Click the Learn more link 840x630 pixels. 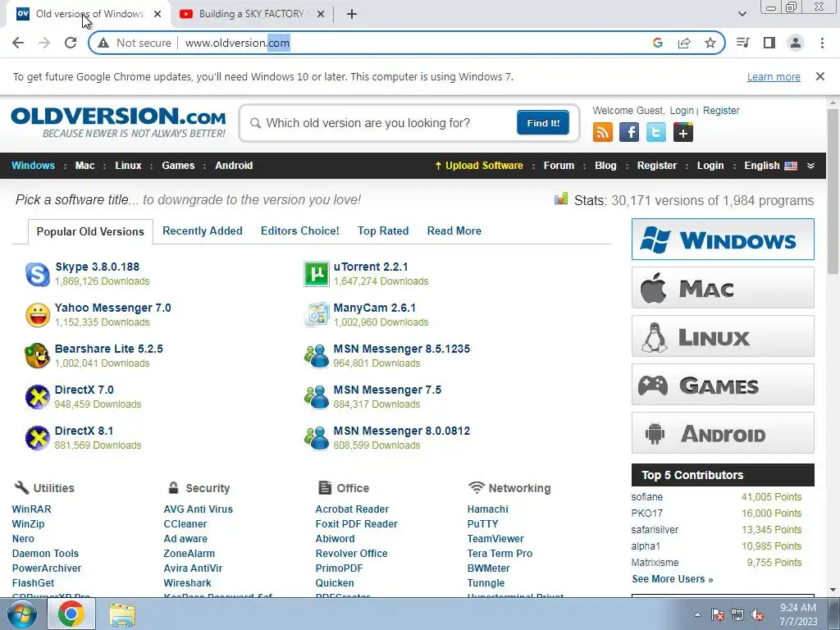tap(774, 76)
